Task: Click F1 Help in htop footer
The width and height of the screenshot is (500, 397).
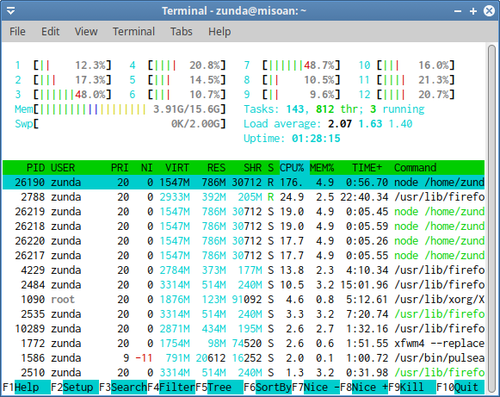Action: (27, 387)
